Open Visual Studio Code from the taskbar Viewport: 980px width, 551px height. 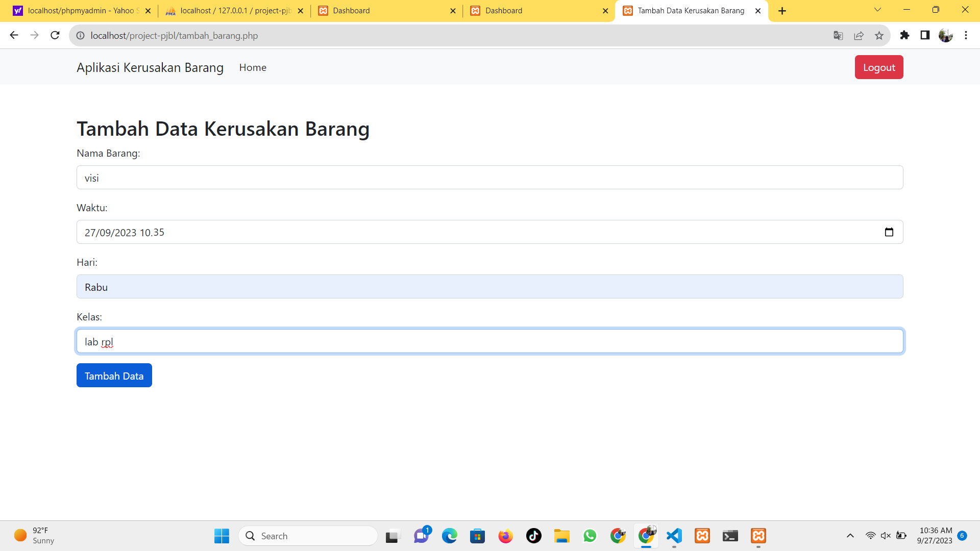click(674, 536)
